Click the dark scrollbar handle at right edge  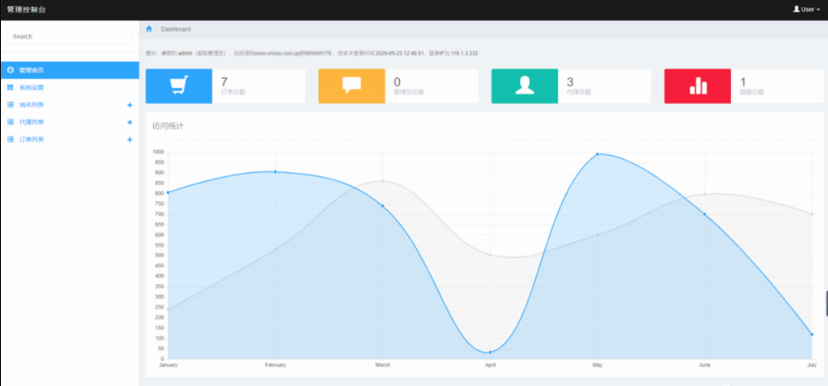point(826,303)
